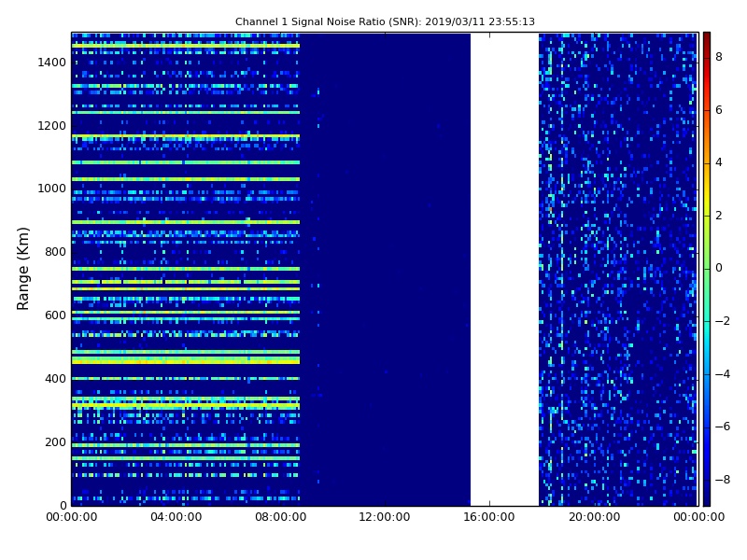
Task: Click the 16:00:00 time axis label
Action: coord(489,517)
